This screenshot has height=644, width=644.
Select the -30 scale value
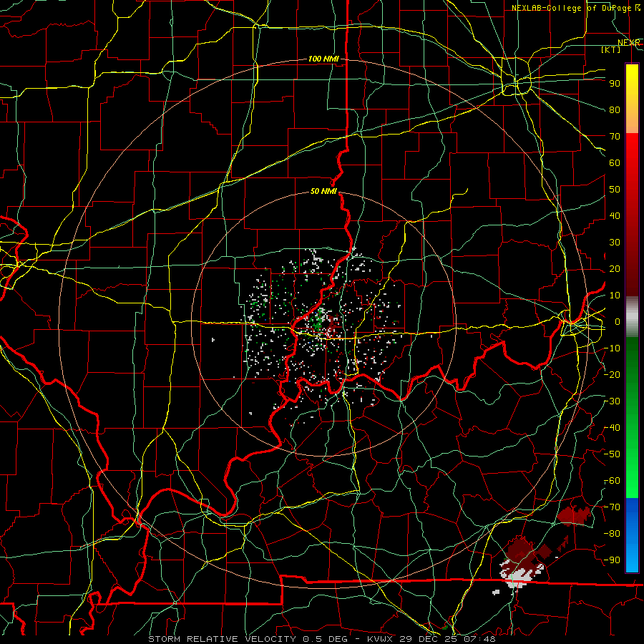[612, 401]
